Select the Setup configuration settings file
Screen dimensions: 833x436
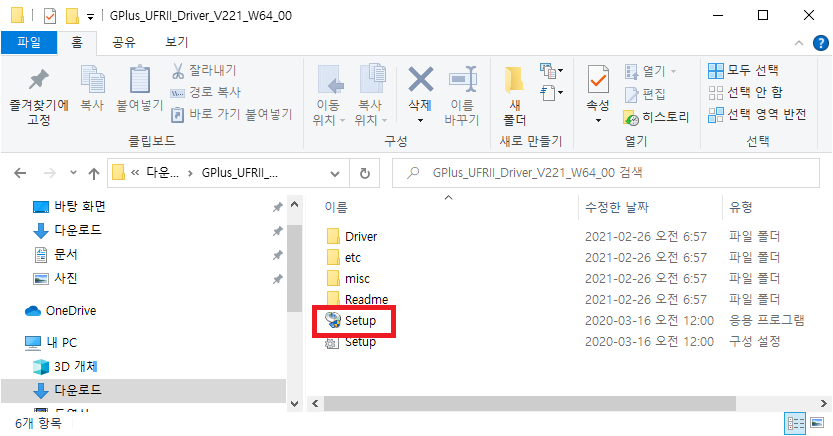360,342
